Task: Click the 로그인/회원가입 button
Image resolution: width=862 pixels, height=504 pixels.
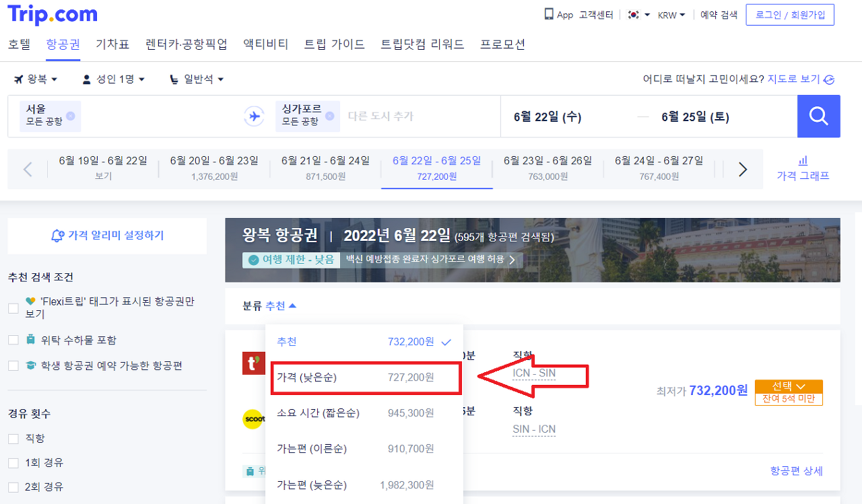Action: pos(789,14)
